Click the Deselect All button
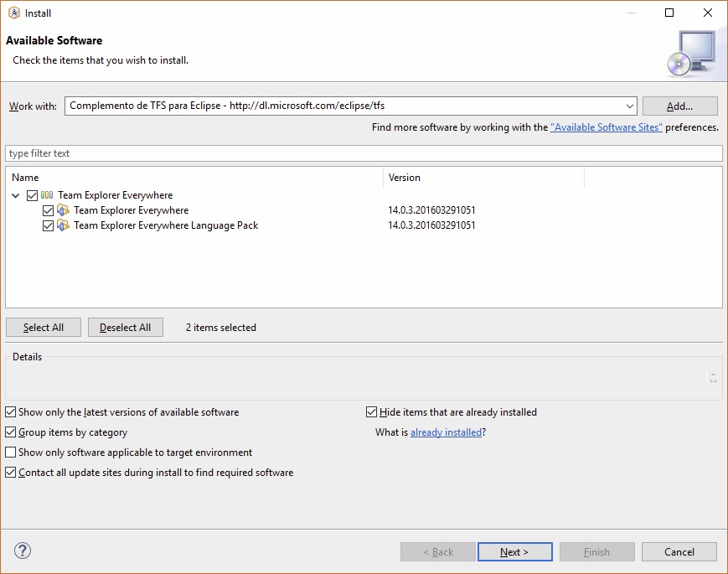The width and height of the screenshot is (728, 574). (x=126, y=328)
